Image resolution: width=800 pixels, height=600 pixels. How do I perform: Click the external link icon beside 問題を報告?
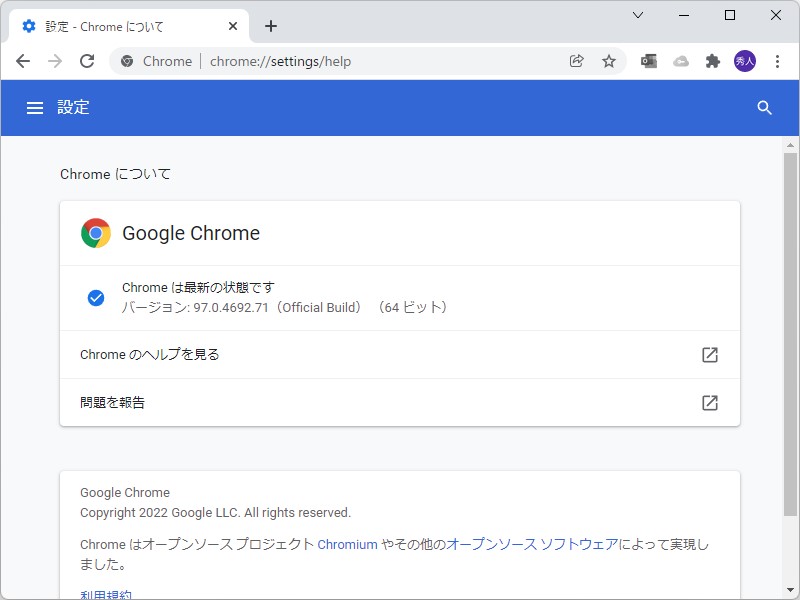(710, 403)
